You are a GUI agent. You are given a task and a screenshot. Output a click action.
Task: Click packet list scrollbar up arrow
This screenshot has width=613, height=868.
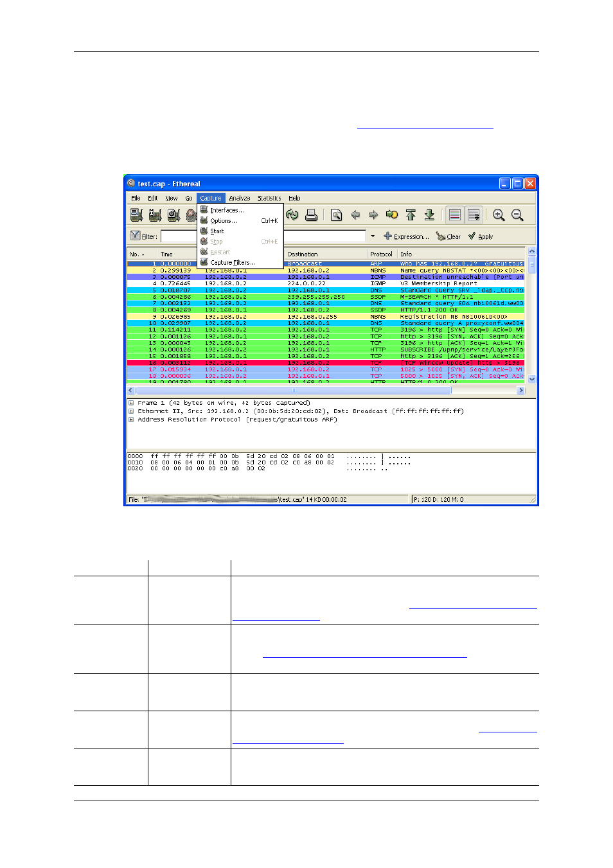click(531, 251)
